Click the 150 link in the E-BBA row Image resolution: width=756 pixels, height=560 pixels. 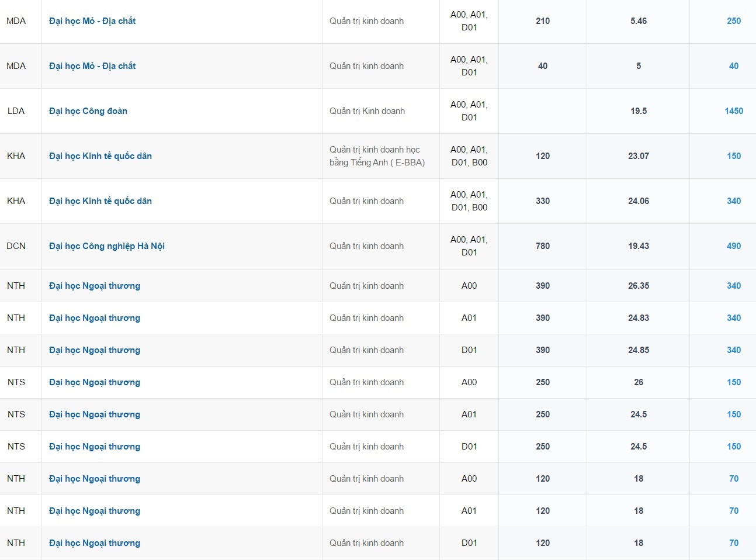[733, 156]
